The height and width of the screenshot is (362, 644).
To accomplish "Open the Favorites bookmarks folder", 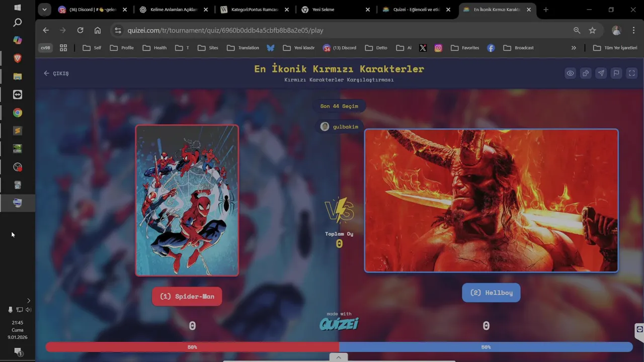I will (x=465, y=48).
